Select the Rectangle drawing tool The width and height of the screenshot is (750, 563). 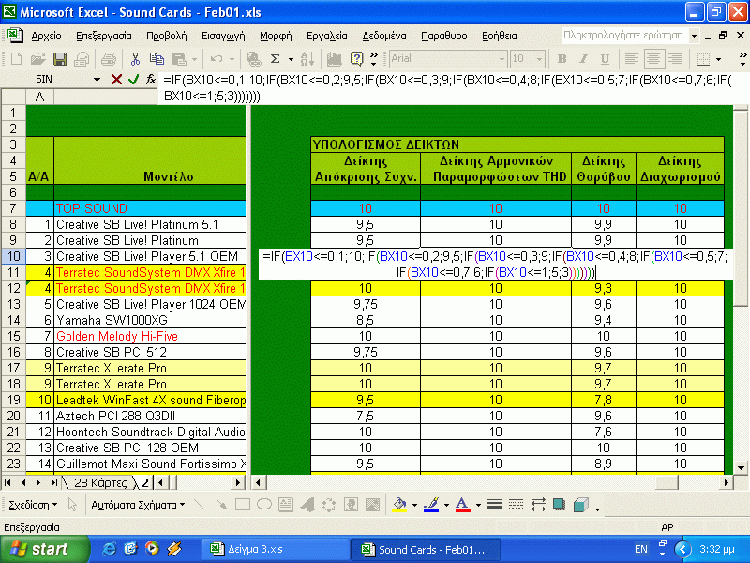(x=243, y=505)
